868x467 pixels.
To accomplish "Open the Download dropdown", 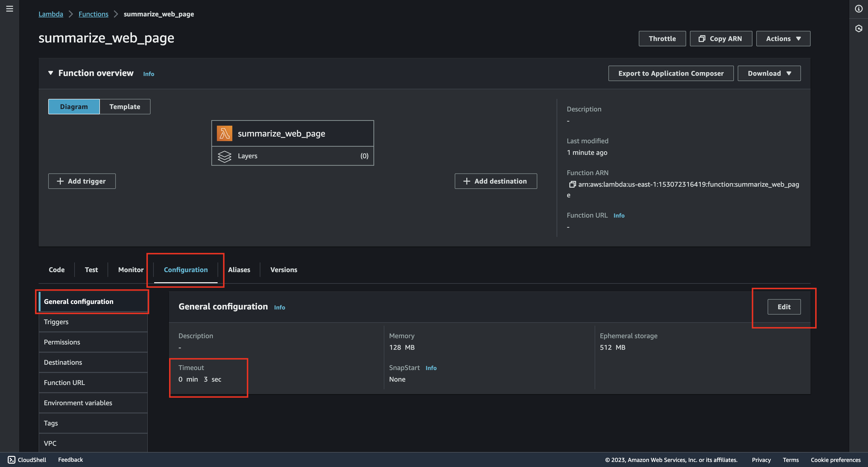I will (769, 73).
